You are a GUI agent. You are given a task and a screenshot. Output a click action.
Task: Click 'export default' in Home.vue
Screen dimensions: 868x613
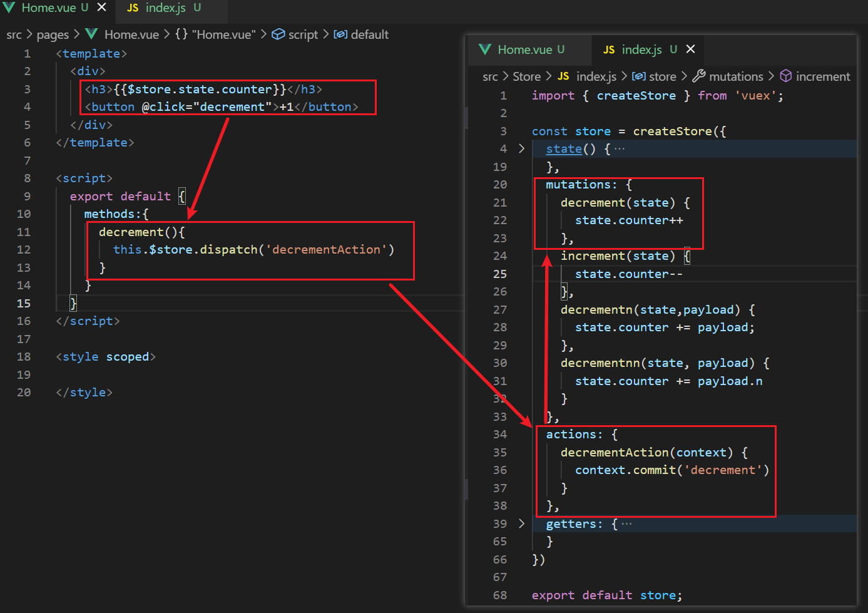[120, 197]
